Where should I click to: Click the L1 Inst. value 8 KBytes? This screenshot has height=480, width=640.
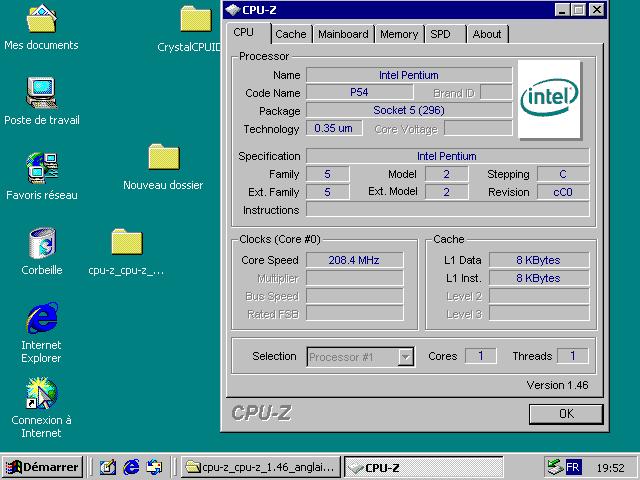tap(539, 278)
